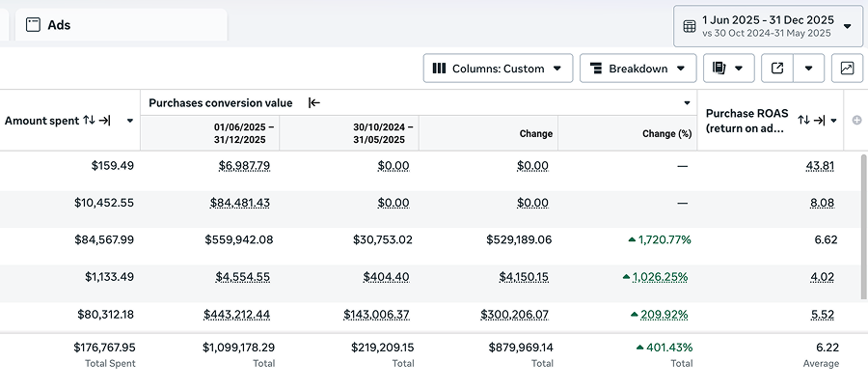Open the Ads tab

[121, 25]
